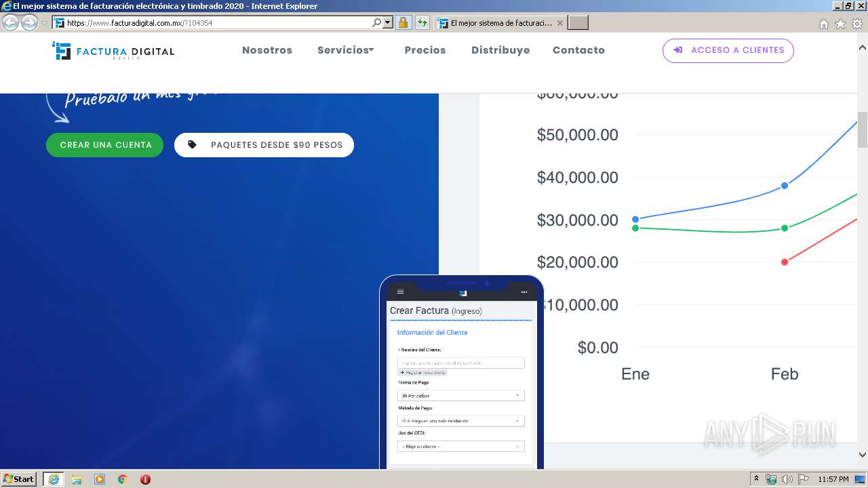Open the address bar autocomplete dropdown
Image resolution: width=868 pixels, height=488 pixels.
[x=388, y=23]
